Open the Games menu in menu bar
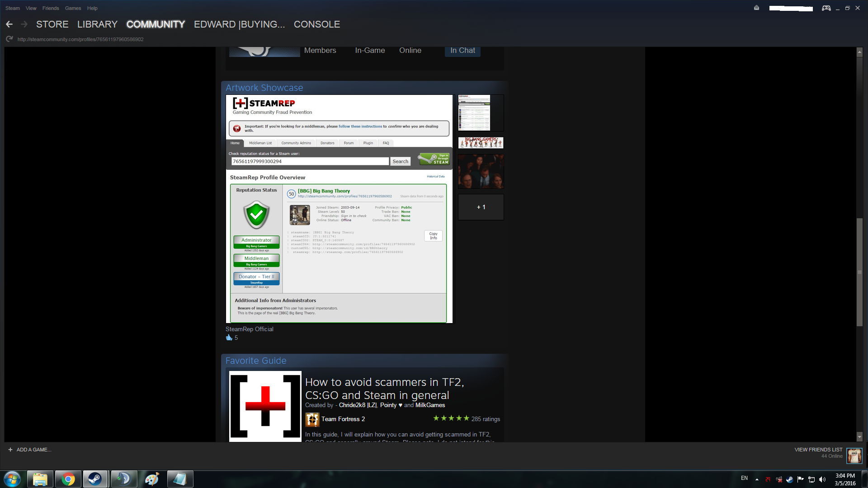868x488 pixels. point(73,8)
